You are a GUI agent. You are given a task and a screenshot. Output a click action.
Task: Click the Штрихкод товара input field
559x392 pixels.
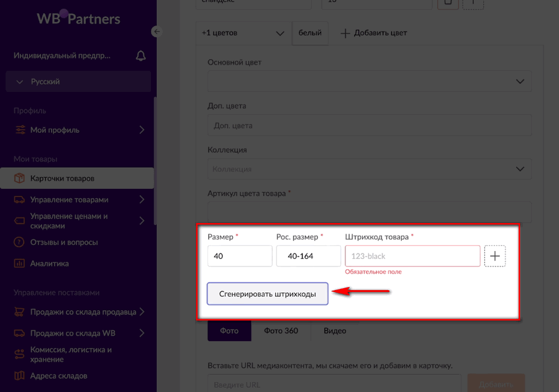tap(412, 256)
